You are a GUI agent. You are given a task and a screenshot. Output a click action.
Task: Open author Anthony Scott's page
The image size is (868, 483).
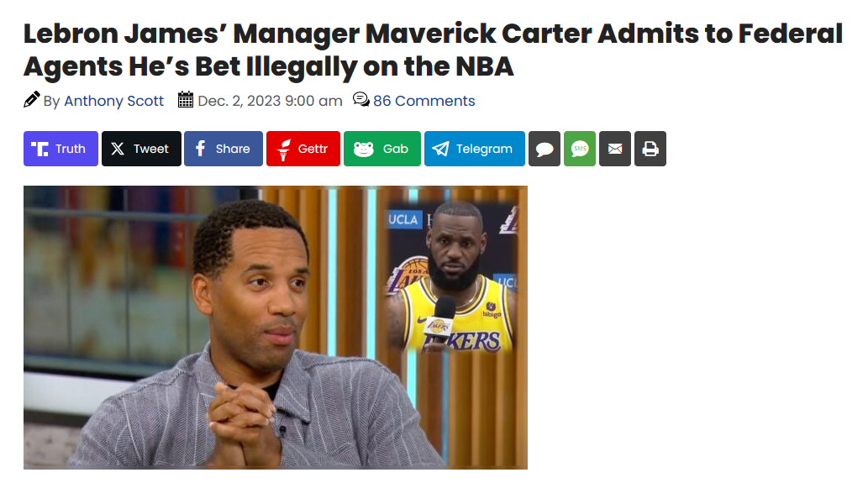[x=113, y=101]
